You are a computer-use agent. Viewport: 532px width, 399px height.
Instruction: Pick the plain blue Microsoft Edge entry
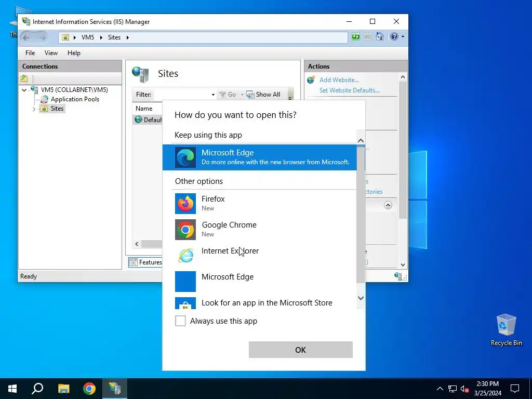[260, 281]
